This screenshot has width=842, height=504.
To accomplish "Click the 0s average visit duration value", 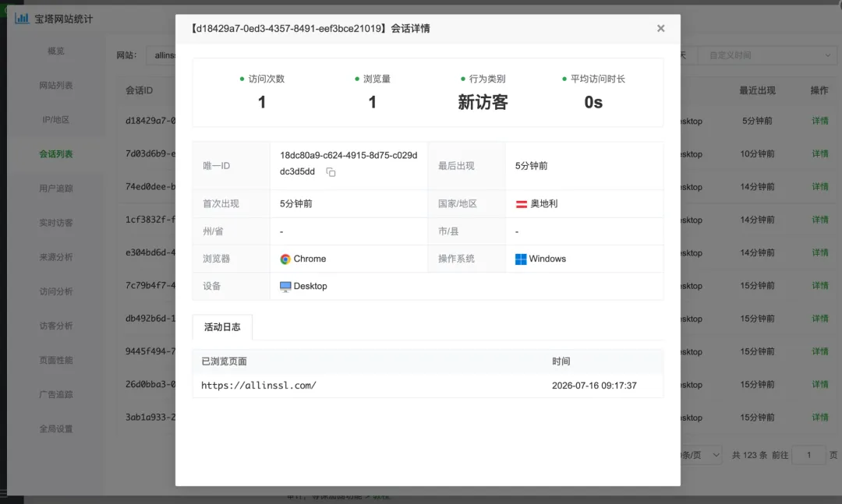I will click(593, 102).
